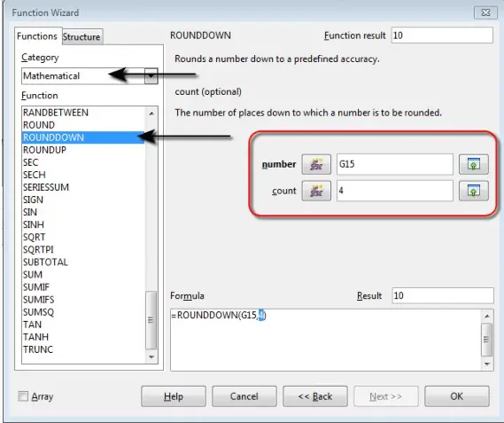Screen dimensions: 504x423
Task: Switch to the Structure tab
Action: click(x=81, y=36)
